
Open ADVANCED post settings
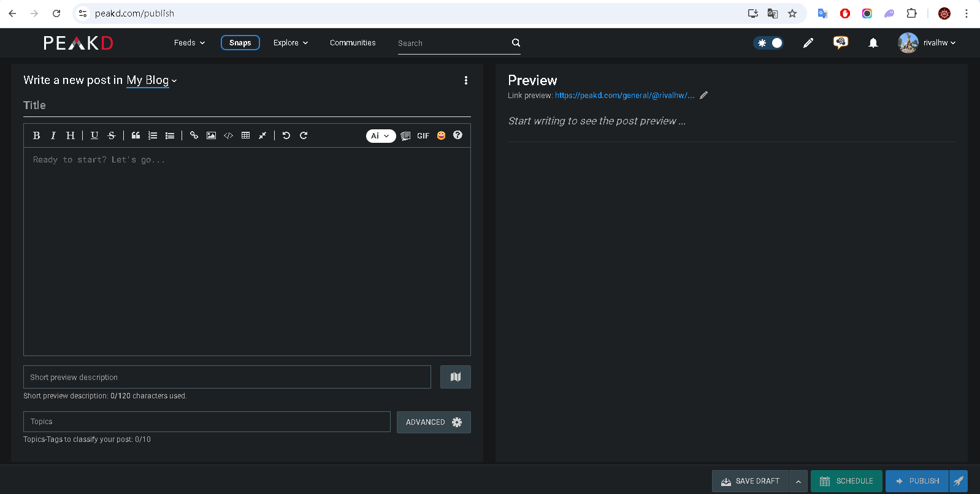pyautogui.click(x=434, y=422)
